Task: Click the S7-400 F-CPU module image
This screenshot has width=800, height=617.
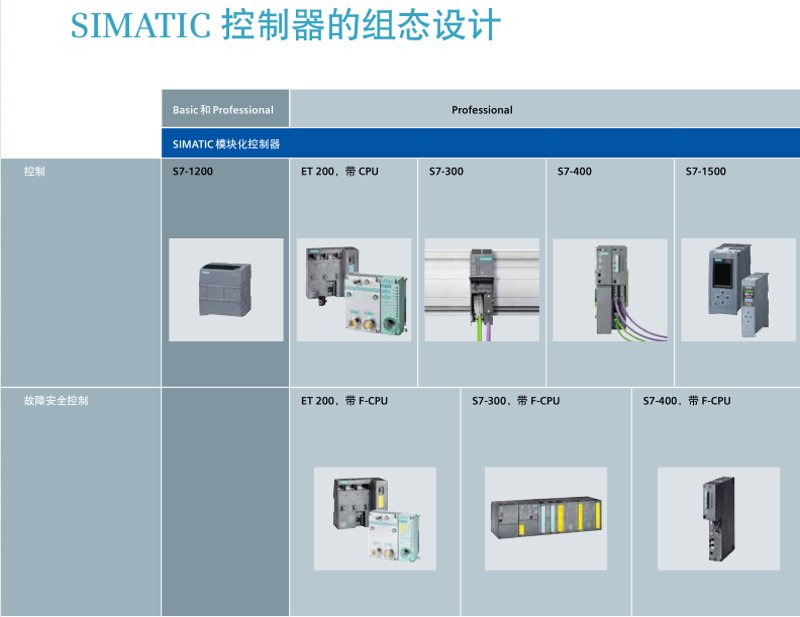Action: pos(719,519)
